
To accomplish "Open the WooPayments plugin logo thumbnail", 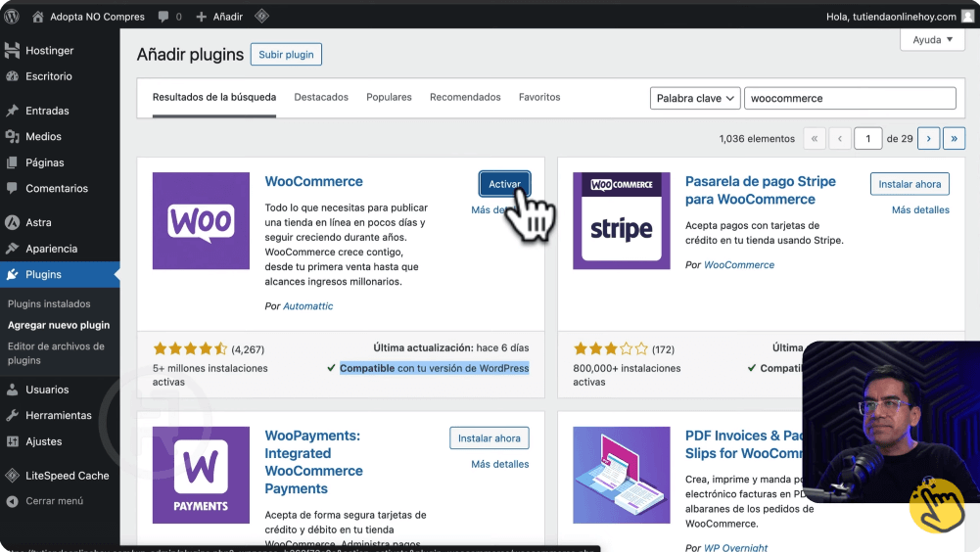I will (201, 475).
